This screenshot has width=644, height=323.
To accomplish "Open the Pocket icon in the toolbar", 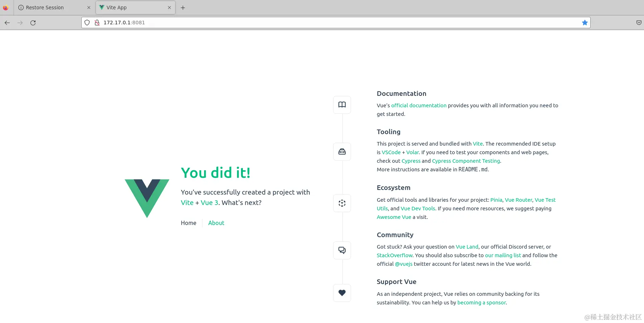I will (x=639, y=23).
